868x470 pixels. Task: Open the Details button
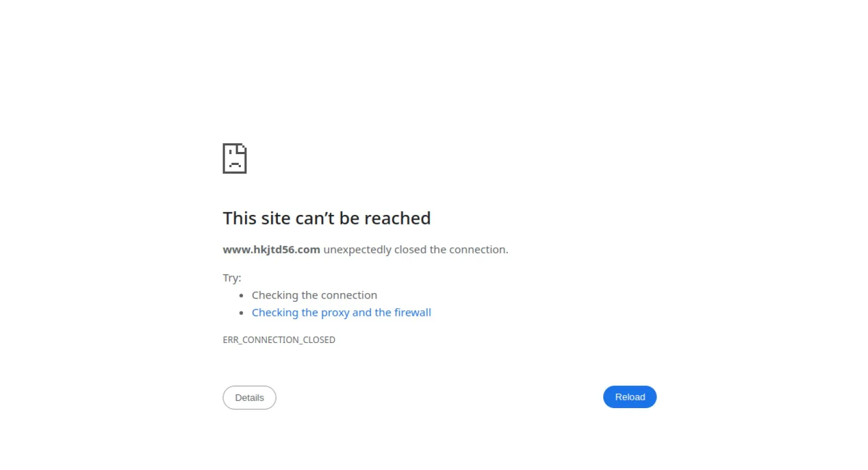(250, 398)
